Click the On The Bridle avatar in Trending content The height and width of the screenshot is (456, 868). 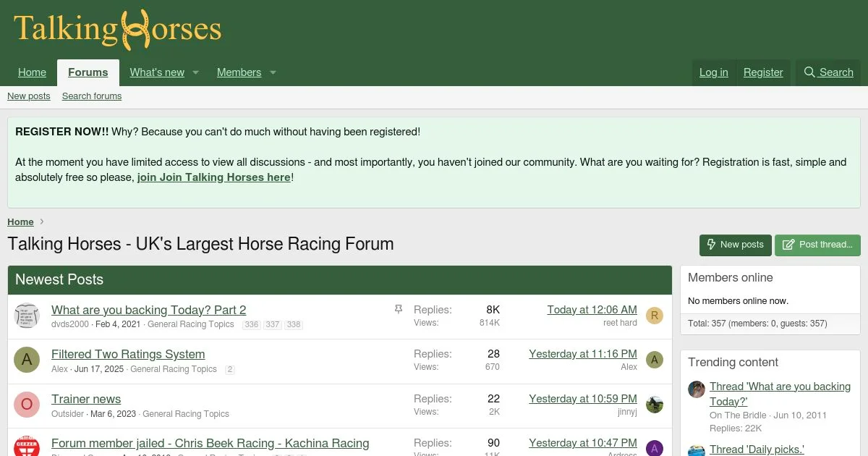point(697,389)
